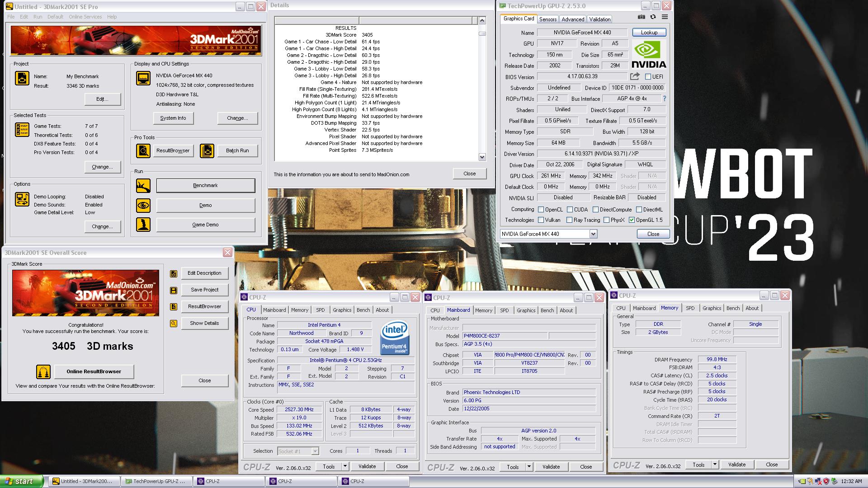Click the Edit Description button
The width and height of the screenshot is (868, 488).
[204, 273]
